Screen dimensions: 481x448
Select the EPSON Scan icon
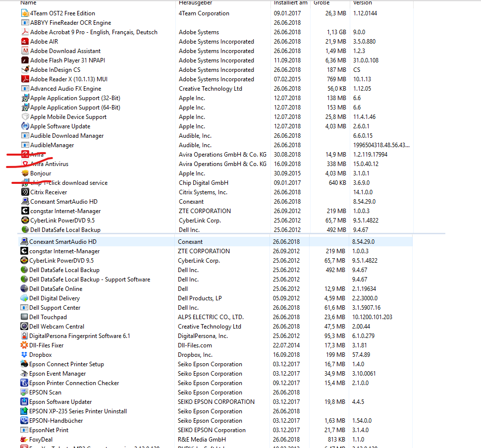point(24,392)
